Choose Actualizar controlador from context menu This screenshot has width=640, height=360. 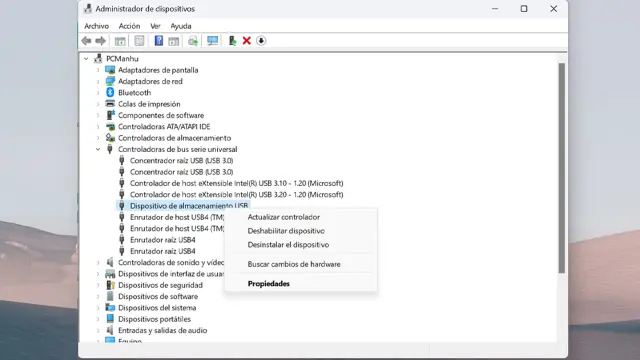[301, 217]
